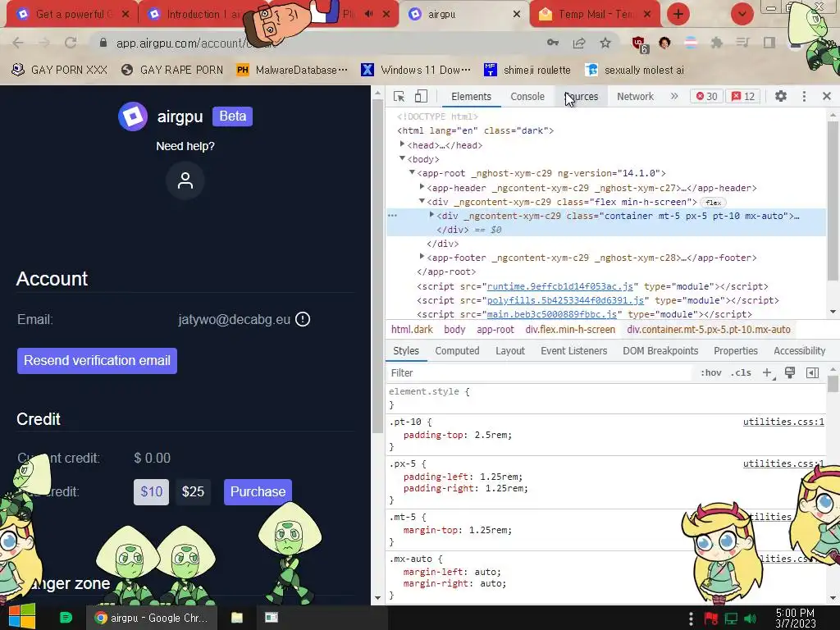840x630 pixels.
Task: Reload the page
Action: pos(71,43)
